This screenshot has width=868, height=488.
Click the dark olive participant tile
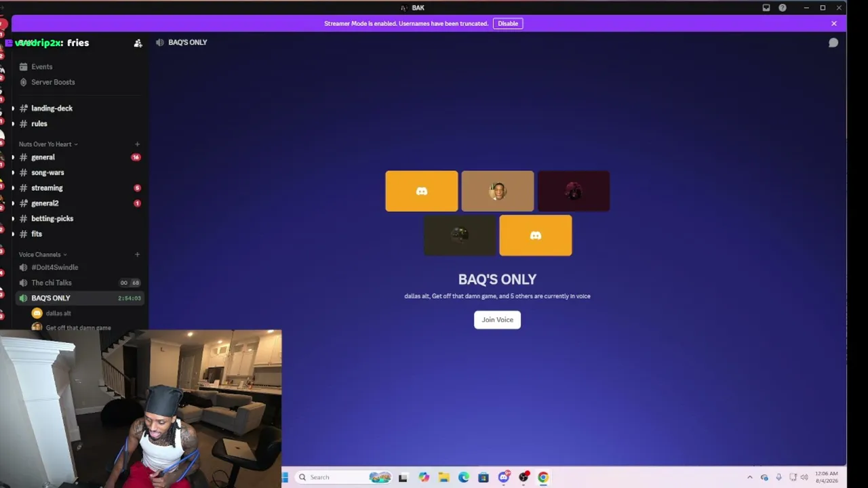pos(460,235)
